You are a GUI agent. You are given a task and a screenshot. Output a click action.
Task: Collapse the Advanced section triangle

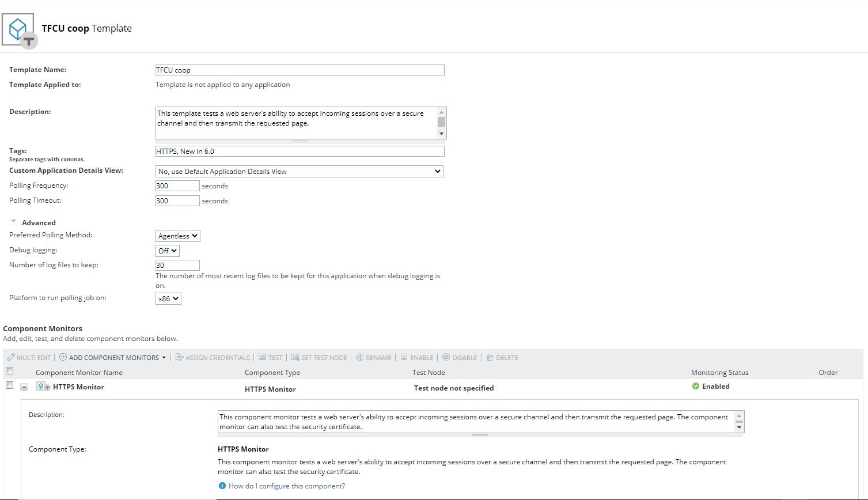[13, 221]
